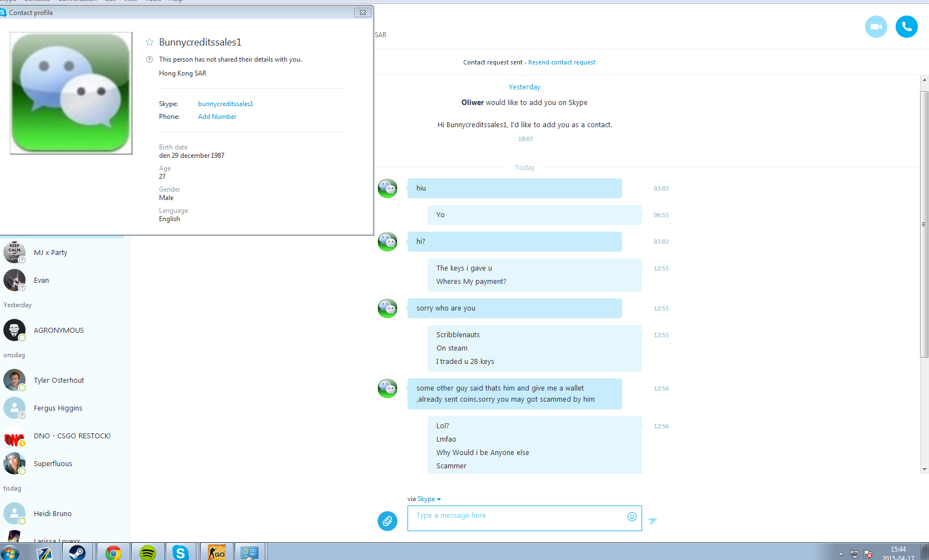The width and height of the screenshot is (929, 560).
Task: Click the 'I traded u 28 keys' message
Action: [x=465, y=362]
